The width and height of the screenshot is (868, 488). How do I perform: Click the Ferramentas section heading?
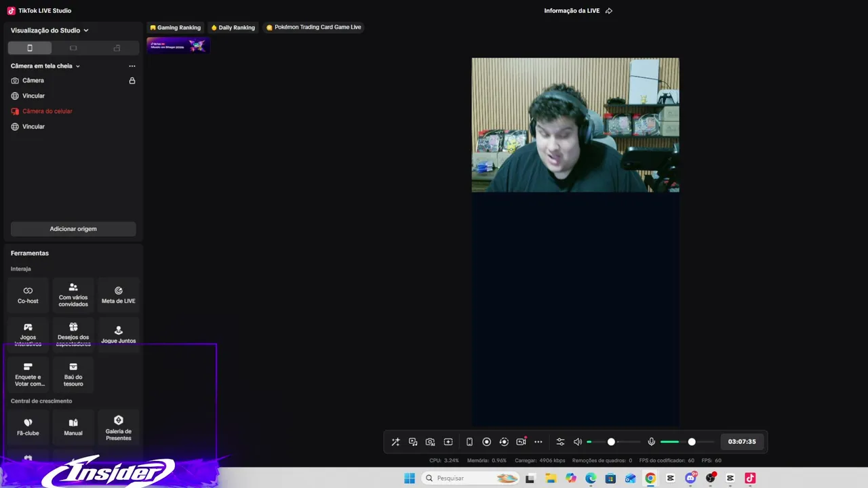[30, 253]
